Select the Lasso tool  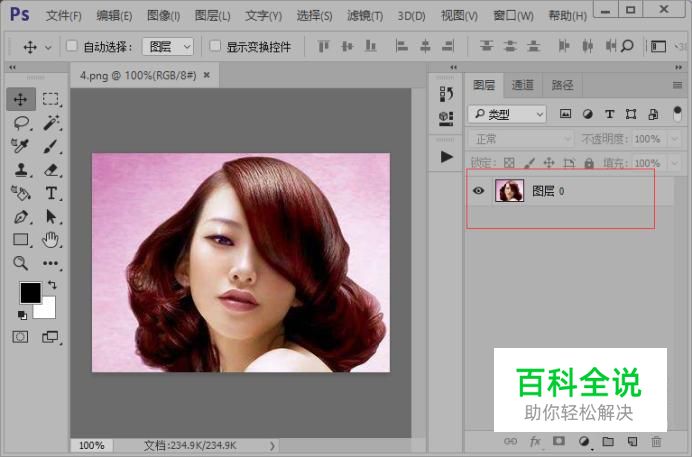21,123
